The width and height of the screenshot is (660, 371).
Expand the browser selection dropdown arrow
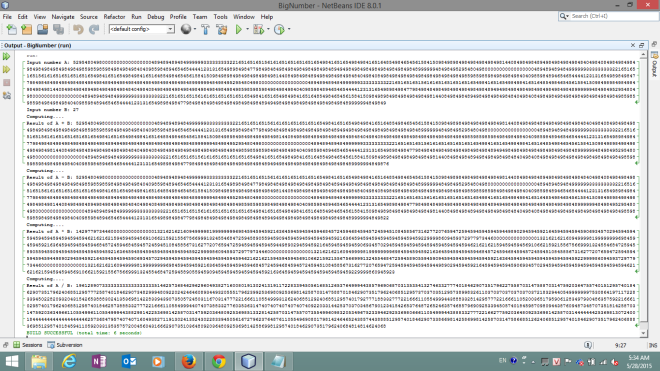195,29
